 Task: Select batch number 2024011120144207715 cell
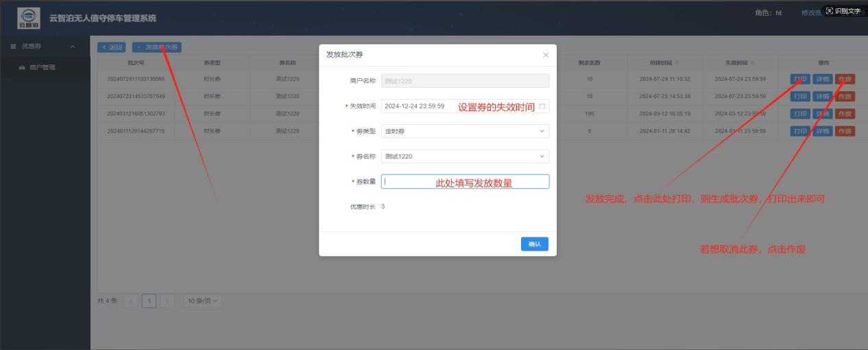[136, 131]
